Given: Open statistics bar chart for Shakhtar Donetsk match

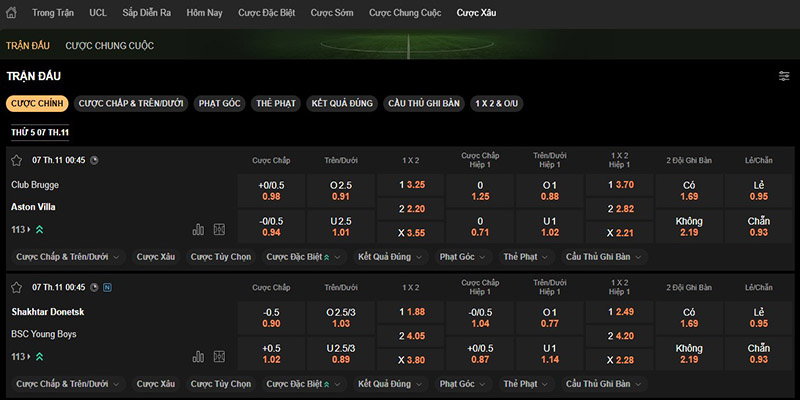Looking at the screenshot, I should [x=198, y=356].
